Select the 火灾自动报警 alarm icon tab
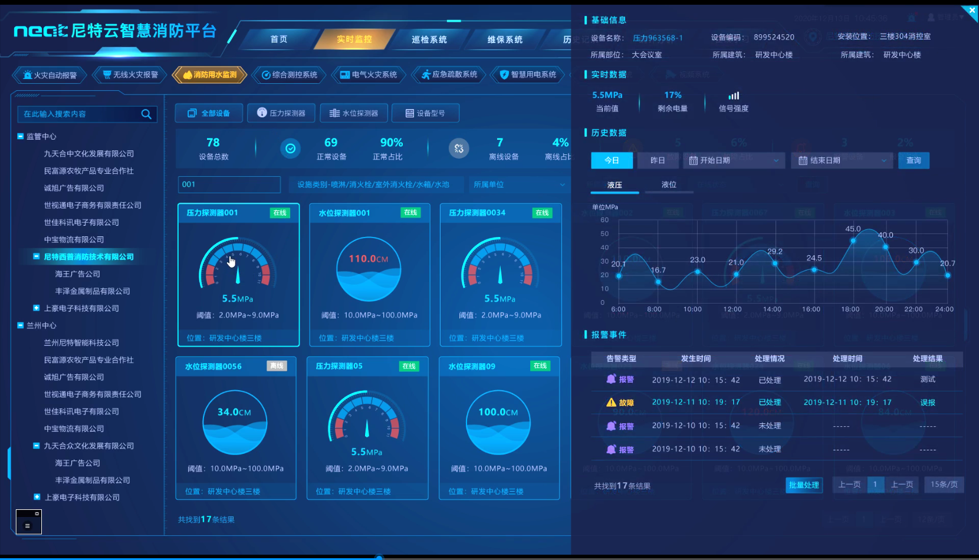979x560 pixels. coord(28,75)
